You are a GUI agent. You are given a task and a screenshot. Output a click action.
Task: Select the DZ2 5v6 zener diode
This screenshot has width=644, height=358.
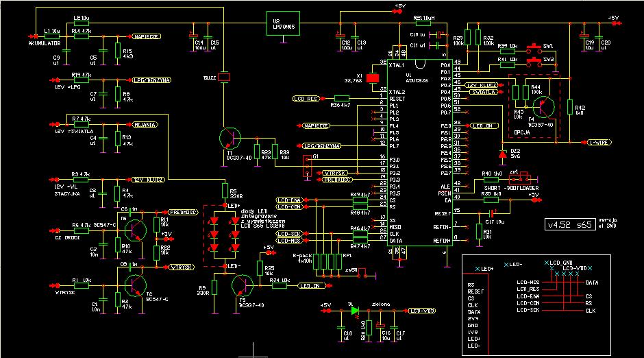501,152
